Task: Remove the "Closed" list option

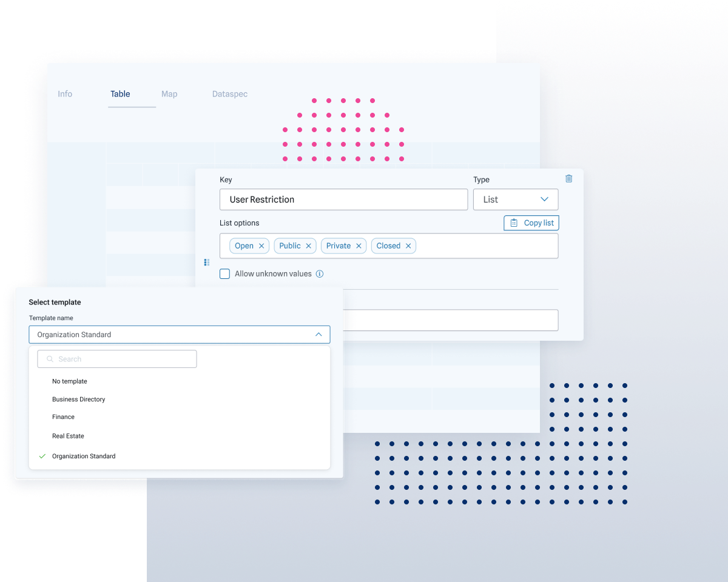Action: [408, 246]
